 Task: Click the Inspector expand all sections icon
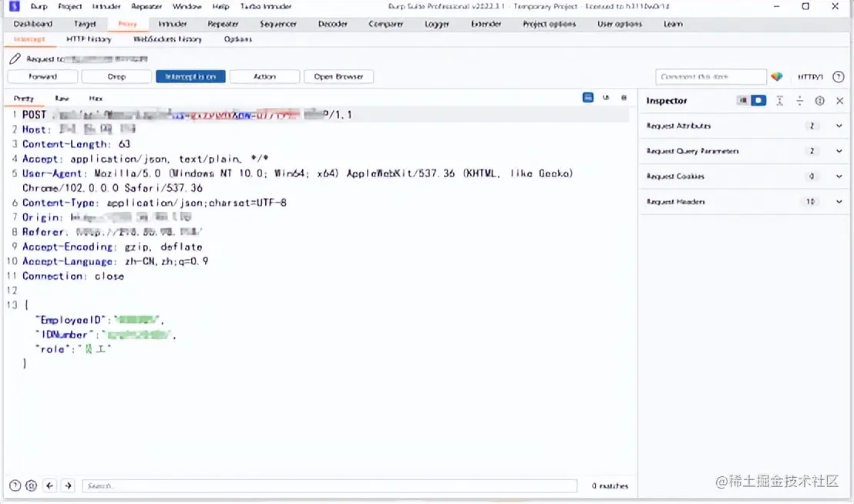click(799, 101)
